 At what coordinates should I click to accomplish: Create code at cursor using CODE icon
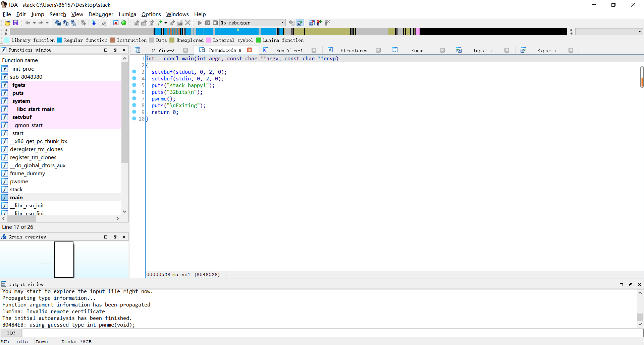click(x=136, y=23)
